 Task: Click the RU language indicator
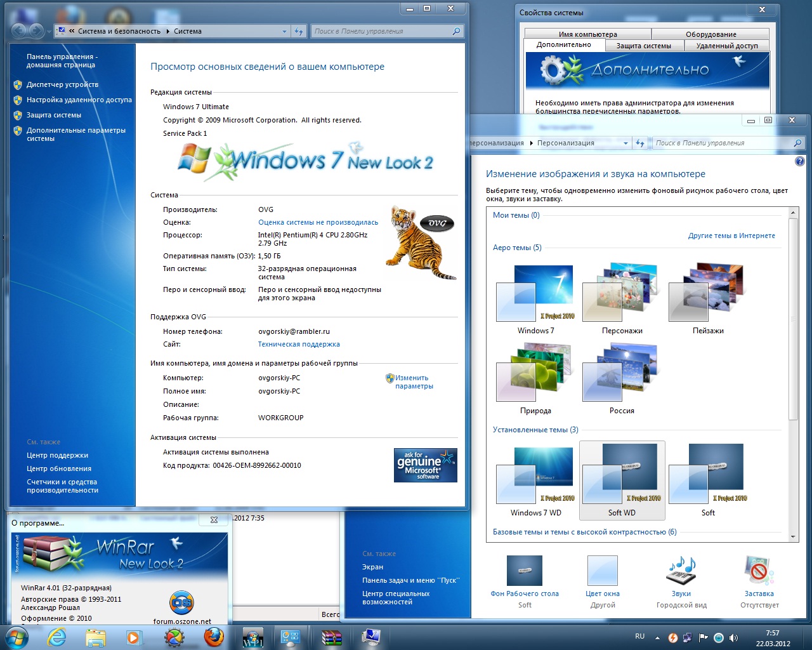coord(639,636)
